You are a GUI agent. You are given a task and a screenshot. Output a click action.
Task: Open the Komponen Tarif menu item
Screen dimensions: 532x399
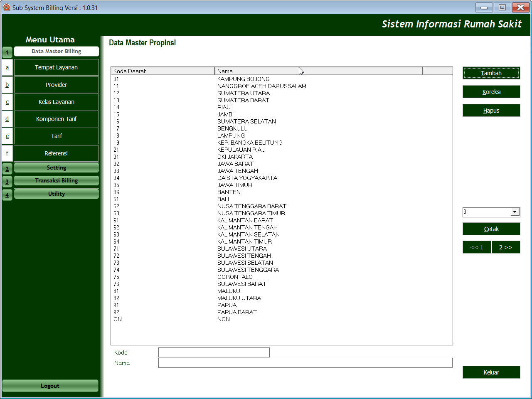(56, 119)
